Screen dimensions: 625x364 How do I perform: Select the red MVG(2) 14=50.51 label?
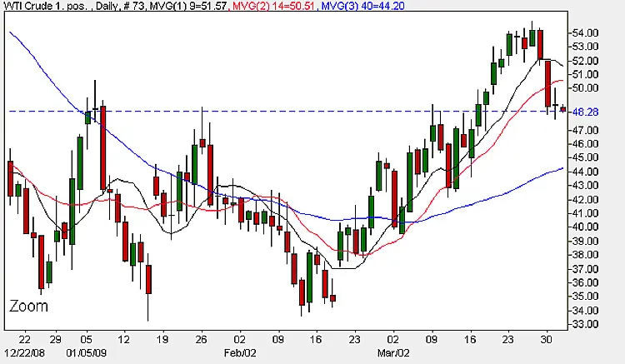pos(273,6)
